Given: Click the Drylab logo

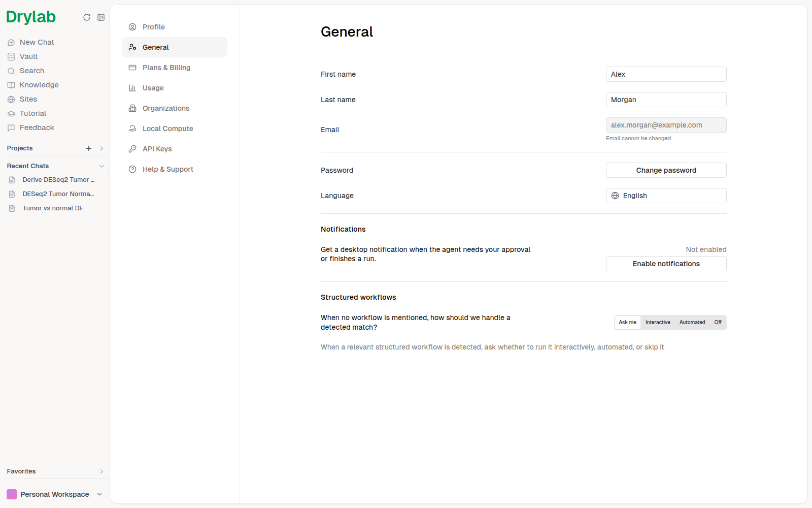Looking at the screenshot, I should point(31,17).
